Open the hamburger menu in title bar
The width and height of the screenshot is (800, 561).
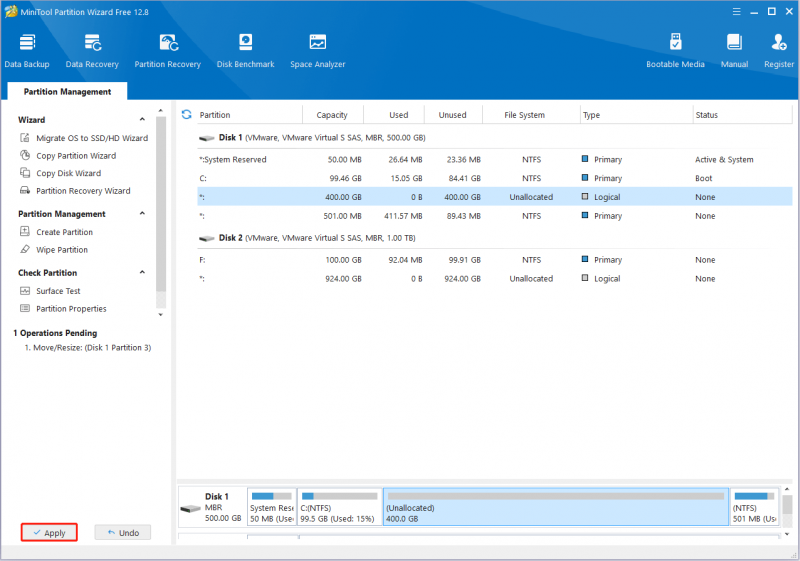tap(736, 12)
